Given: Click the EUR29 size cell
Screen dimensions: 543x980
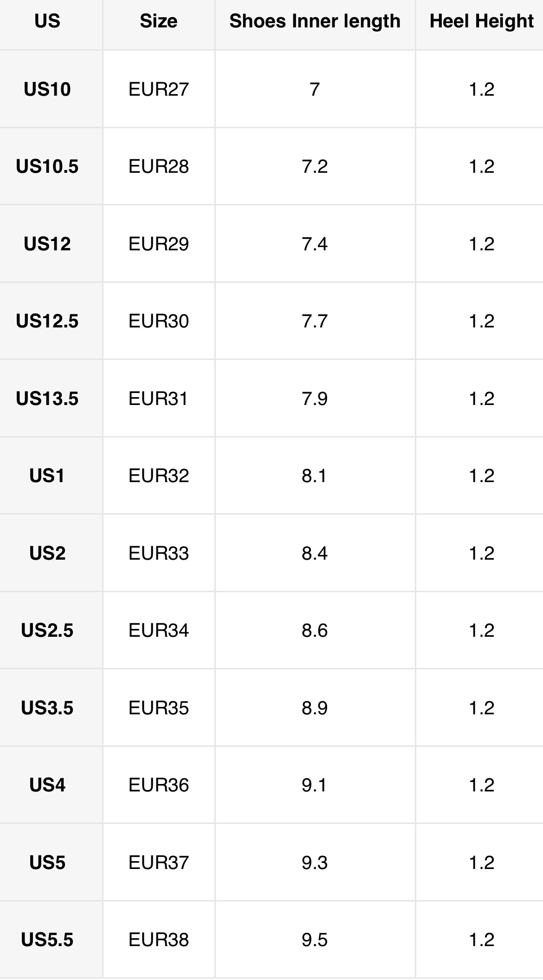Looking at the screenshot, I should click(159, 244).
